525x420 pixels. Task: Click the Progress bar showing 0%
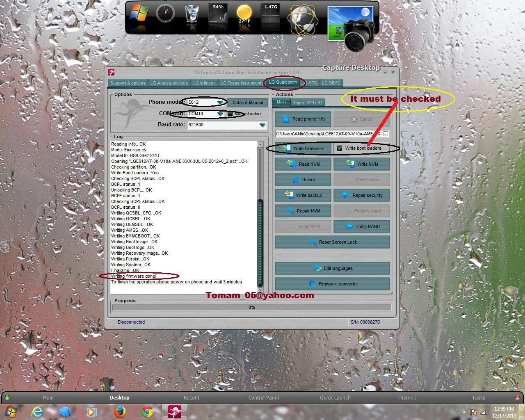tap(252, 307)
